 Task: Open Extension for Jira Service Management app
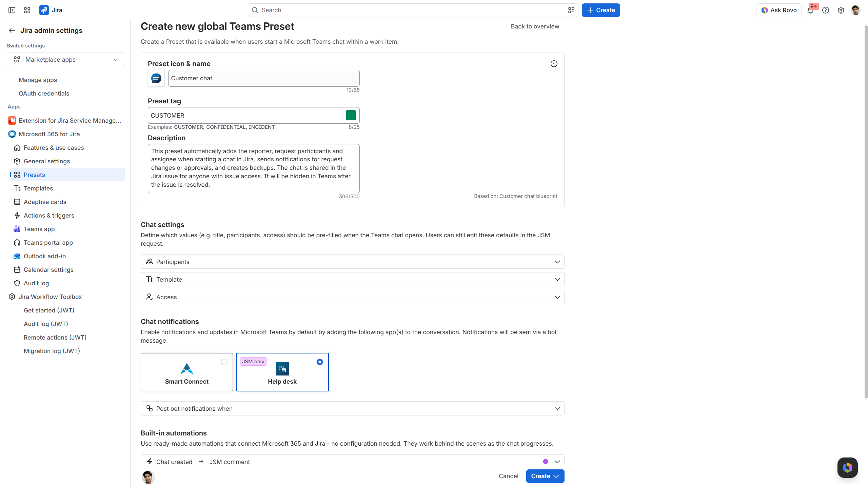tap(66, 120)
